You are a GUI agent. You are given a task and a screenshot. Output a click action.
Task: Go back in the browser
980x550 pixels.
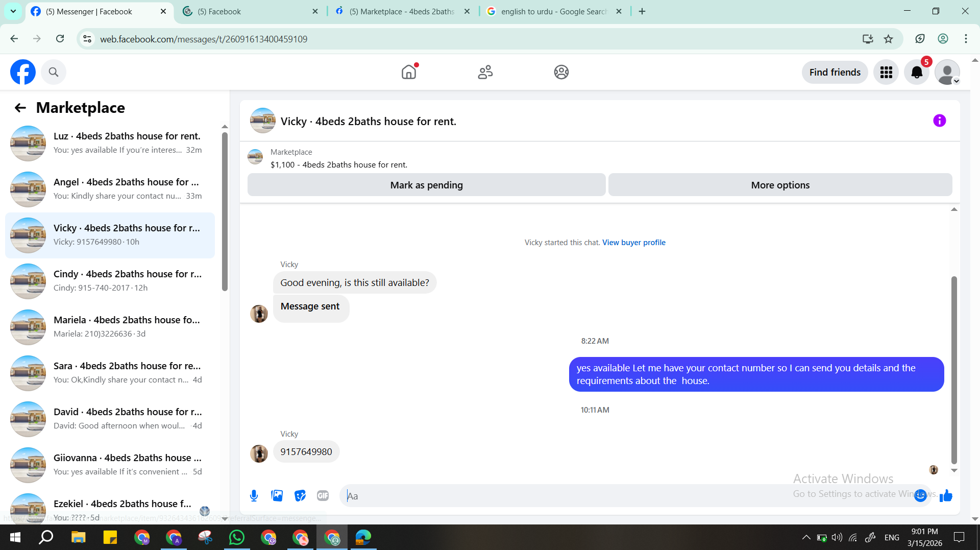point(14,39)
